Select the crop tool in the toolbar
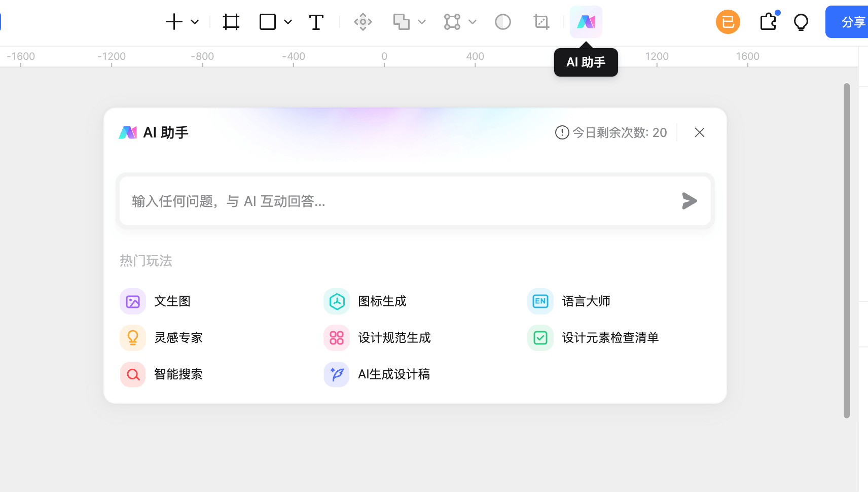Viewport: 868px width, 492px height. point(541,22)
